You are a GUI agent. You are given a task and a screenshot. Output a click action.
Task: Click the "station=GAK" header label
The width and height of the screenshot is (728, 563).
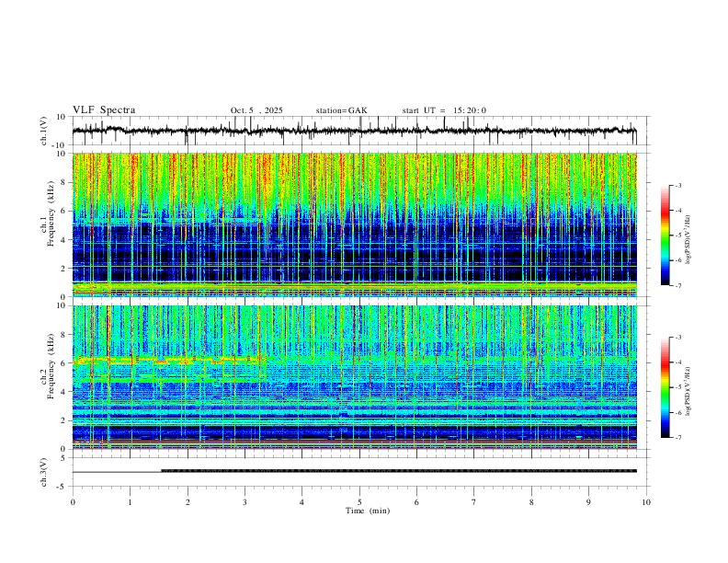341,110
